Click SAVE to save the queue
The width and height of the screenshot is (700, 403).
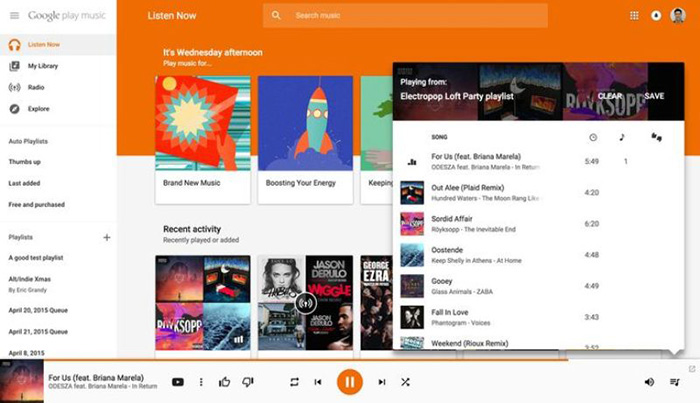[x=654, y=96]
